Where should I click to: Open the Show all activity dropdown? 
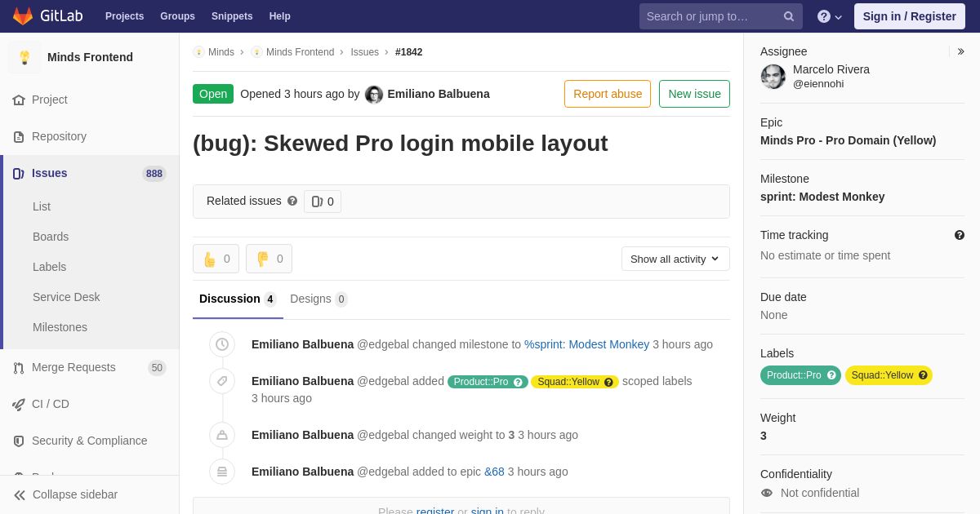pyautogui.click(x=675, y=259)
